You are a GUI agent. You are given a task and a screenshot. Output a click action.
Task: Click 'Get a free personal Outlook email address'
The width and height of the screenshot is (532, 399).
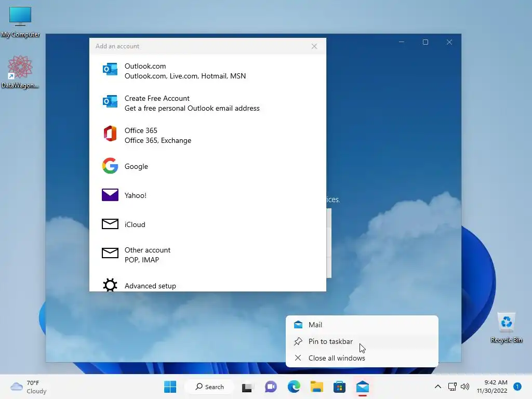tap(192, 108)
